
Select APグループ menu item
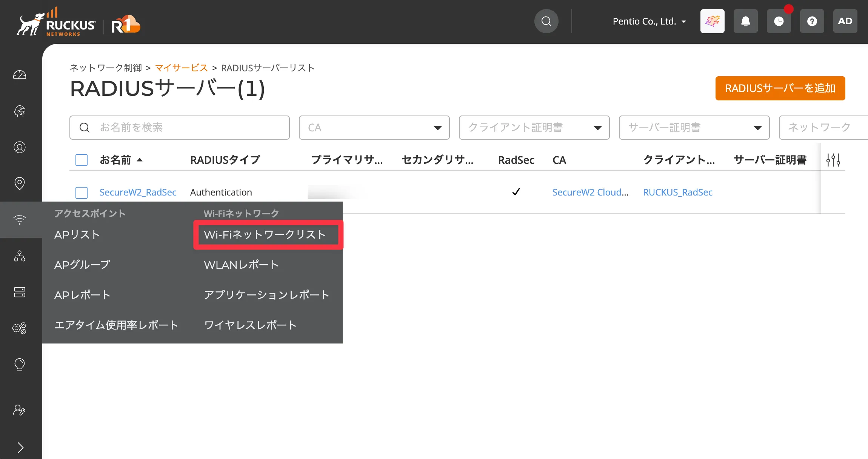pos(82,265)
